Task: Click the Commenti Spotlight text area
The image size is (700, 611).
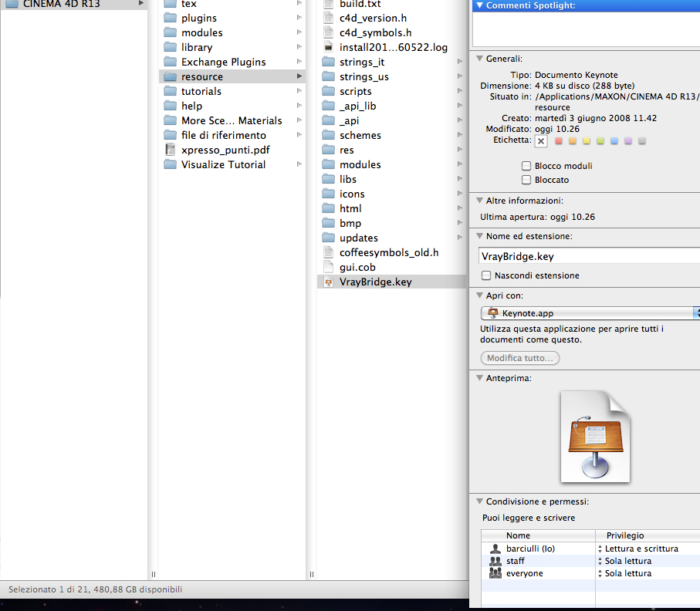Action: pos(586,29)
